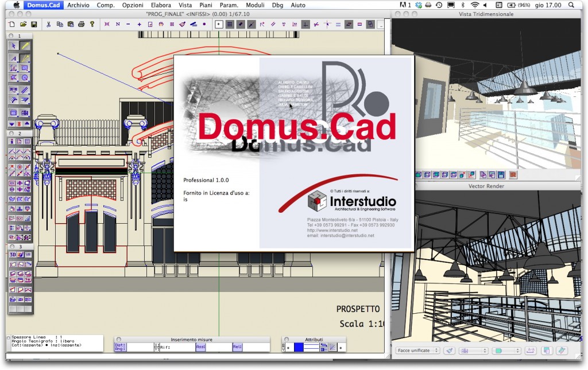Print the drawing using the printer icon
This screenshot has width=588, height=370.
click(82, 24)
